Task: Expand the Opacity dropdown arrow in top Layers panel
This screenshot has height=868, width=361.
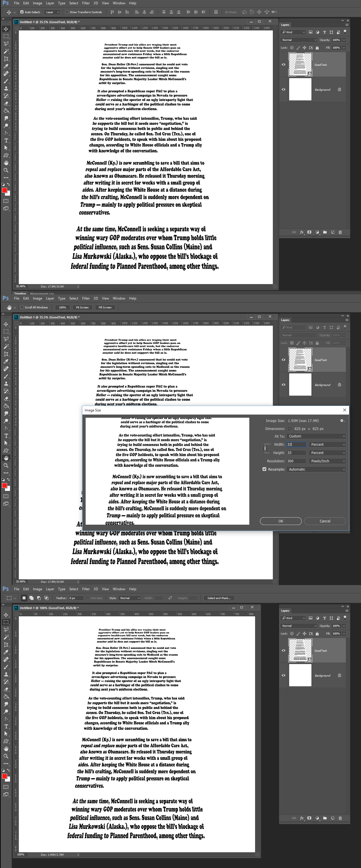Action: pyautogui.click(x=344, y=40)
